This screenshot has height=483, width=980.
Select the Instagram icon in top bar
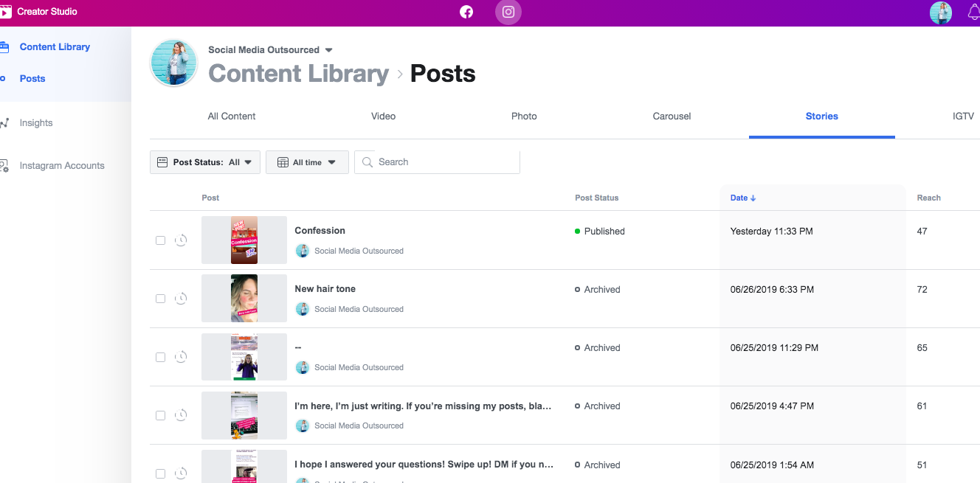[x=508, y=12]
